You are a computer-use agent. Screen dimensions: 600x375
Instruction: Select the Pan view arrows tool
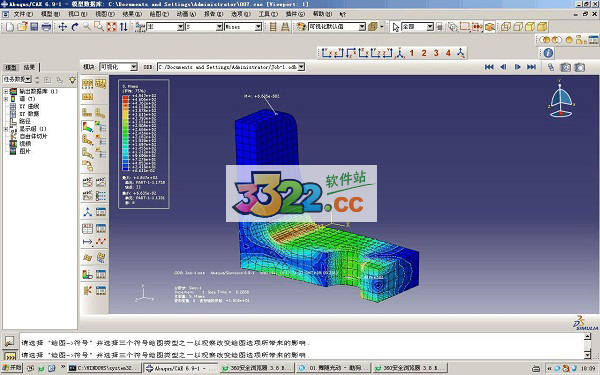click(62, 27)
